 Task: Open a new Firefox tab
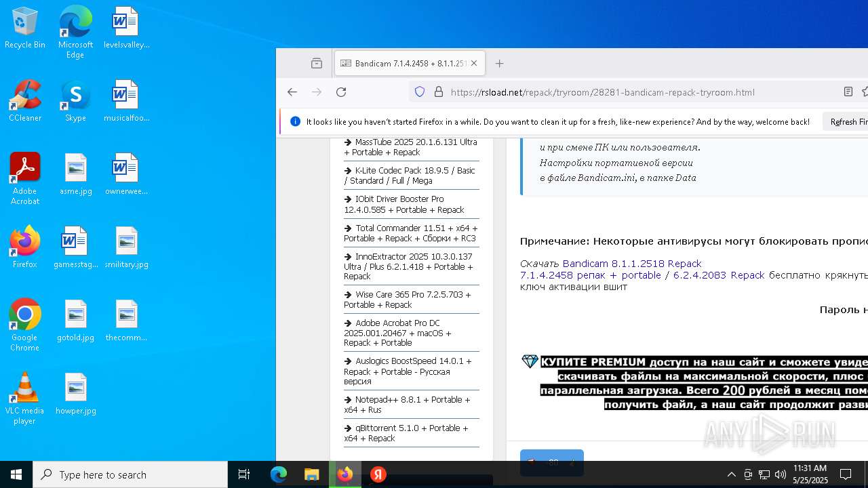pyautogui.click(x=500, y=63)
